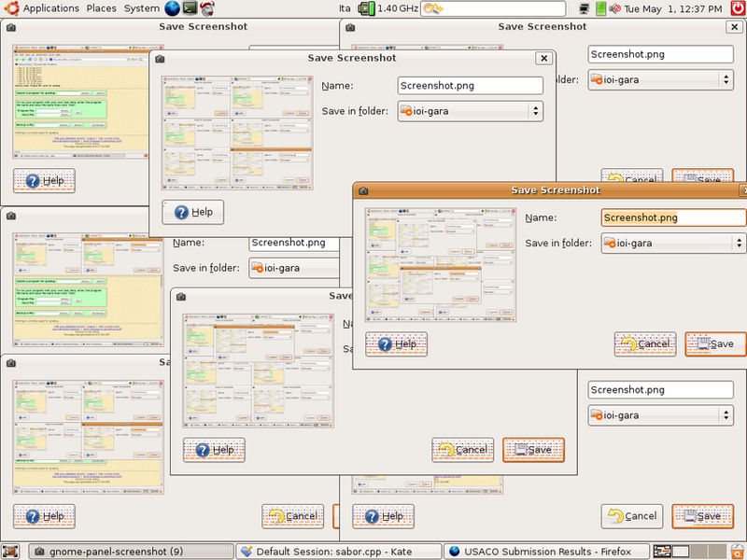Open the trash icon in bottom panel
Viewport: 747px width, 560px height.
(x=738, y=552)
